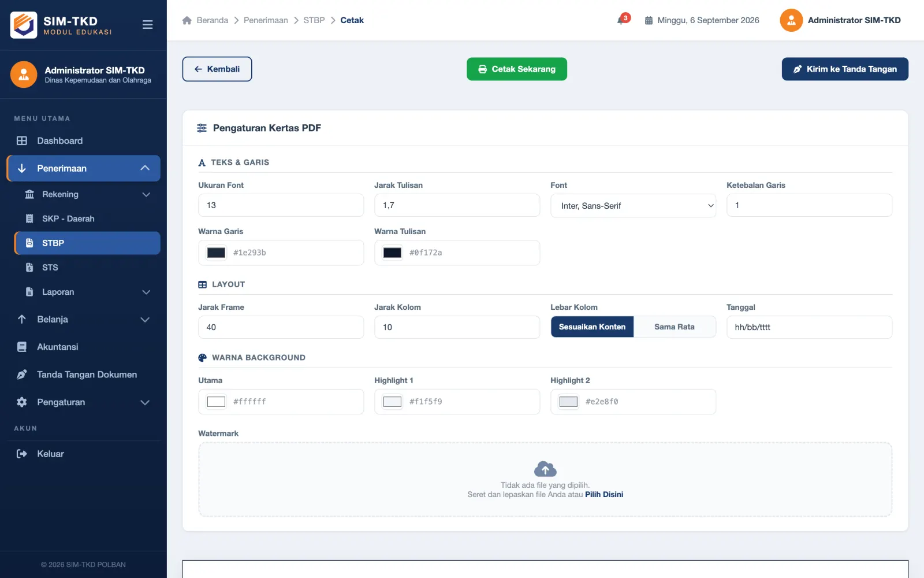Image resolution: width=924 pixels, height=578 pixels.
Task: Click the Ketebalan Garis input field
Action: pyautogui.click(x=809, y=205)
